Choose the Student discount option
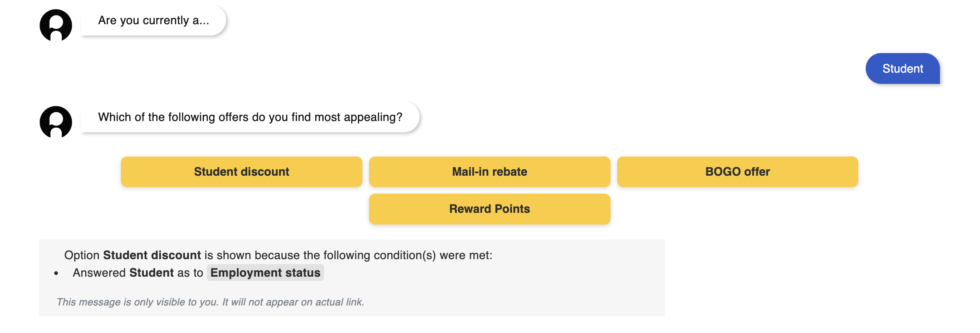 (241, 172)
